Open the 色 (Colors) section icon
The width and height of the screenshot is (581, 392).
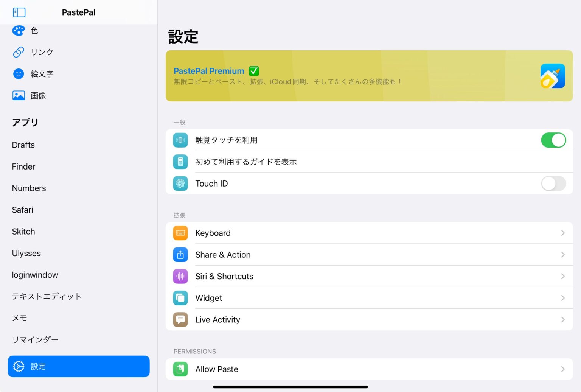(18, 30)
